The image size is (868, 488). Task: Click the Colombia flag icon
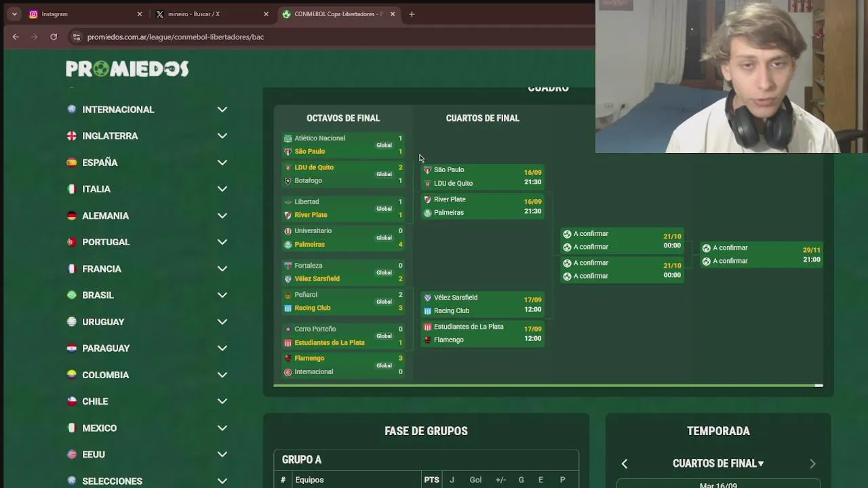(71, 375)
